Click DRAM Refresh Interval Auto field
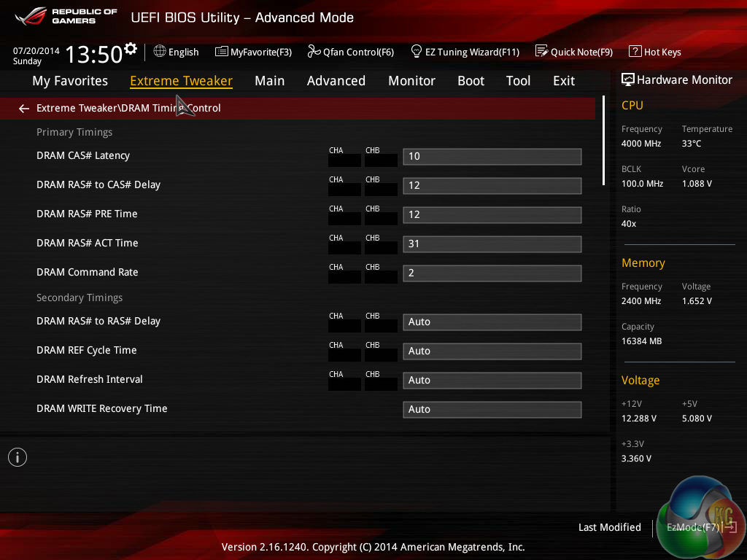Viewport: 747px width, 560px height. 492,381
